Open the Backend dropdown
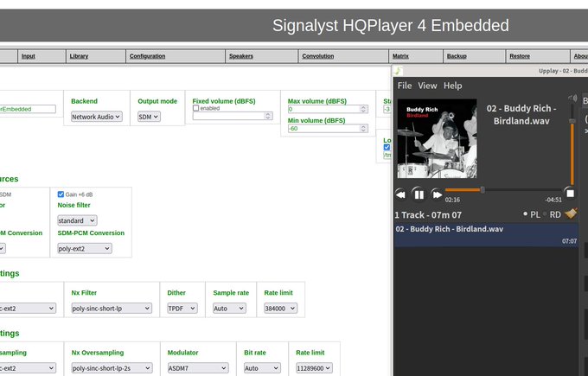This screenshot has height=376, width=588. pos(96,117)
